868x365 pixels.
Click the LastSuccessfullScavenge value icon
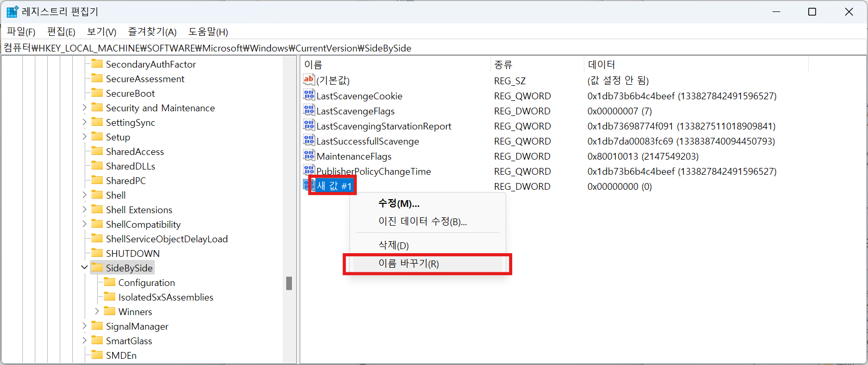[x=309, y=140]
